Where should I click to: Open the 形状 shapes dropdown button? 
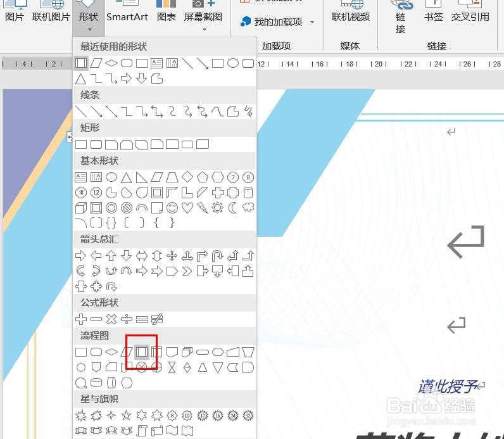(x=89, y=16)
